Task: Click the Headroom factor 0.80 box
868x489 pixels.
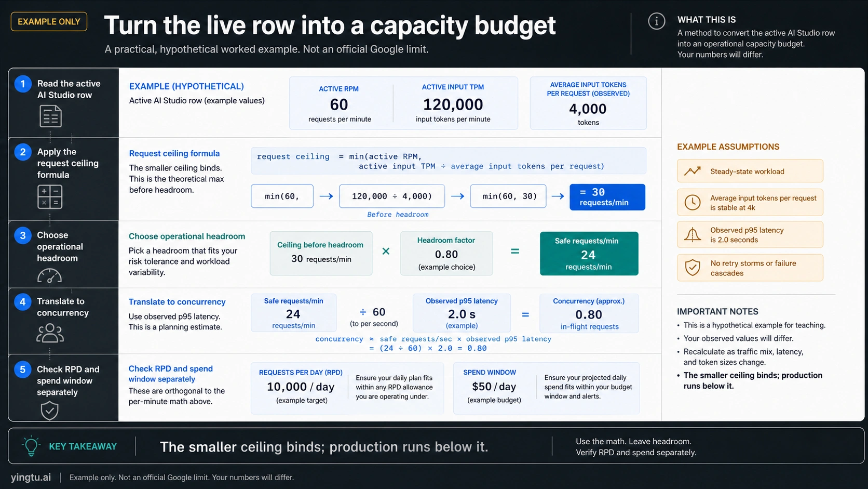Action: point(446,253)
